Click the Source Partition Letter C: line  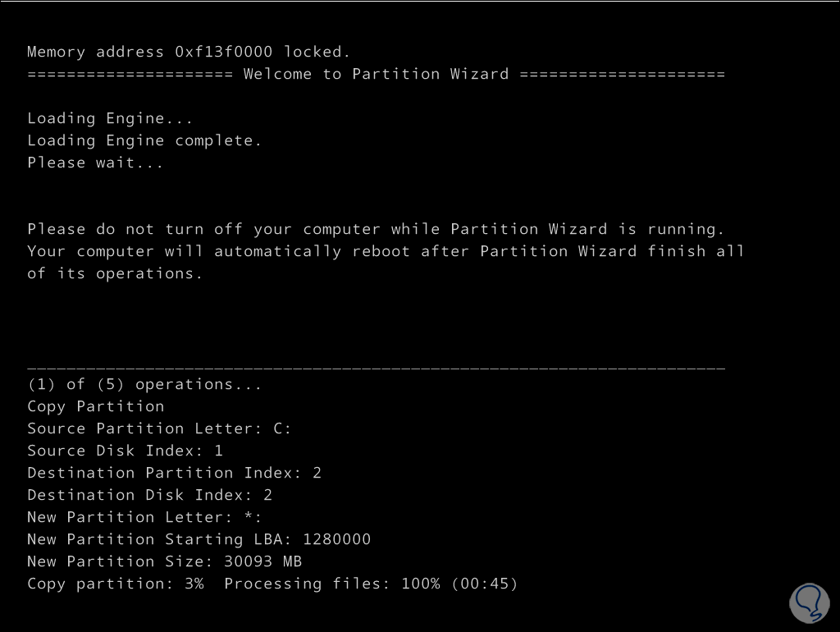click(159, 428)
